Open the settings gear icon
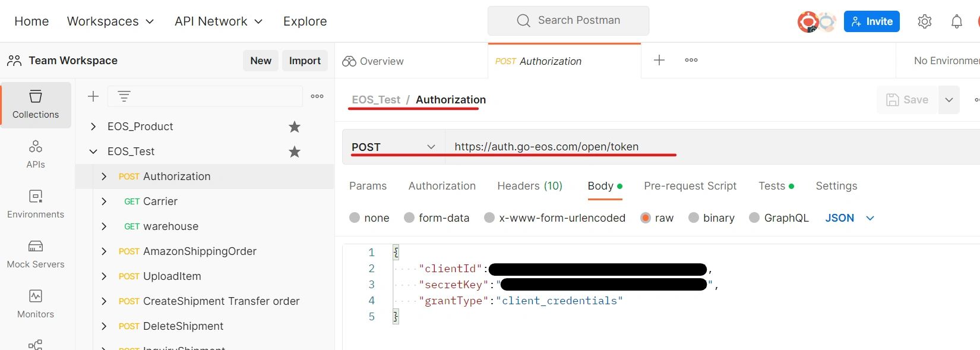 (x=925, y=21)
